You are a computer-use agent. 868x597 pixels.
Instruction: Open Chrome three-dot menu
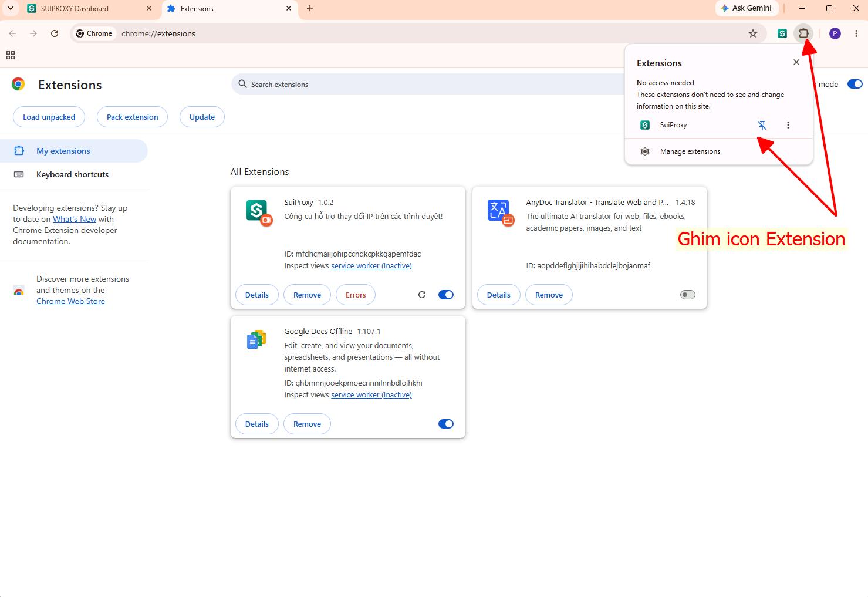tap(856, 33)
